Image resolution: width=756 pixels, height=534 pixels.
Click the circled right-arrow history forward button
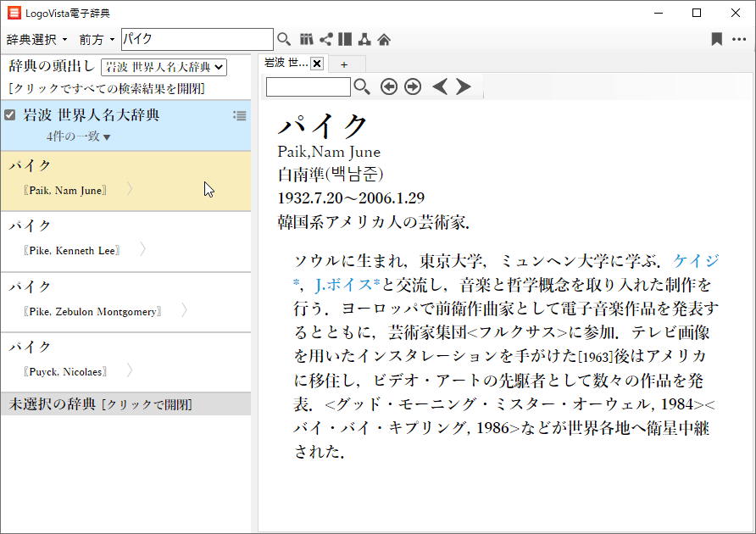413,86
